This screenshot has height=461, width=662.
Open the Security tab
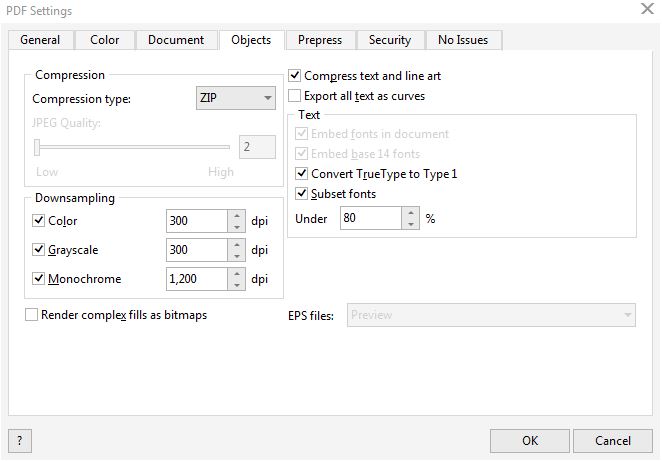tap(390, 40)
